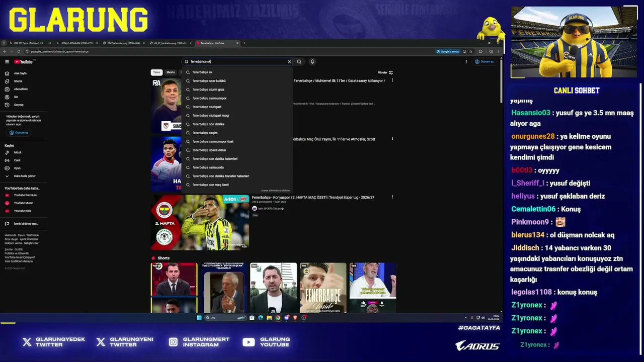This screenshot has height=362, width=644.
Task: Select suggestion 'fenerbahçe sturm graz'
Action: click(x=237, y=89)
